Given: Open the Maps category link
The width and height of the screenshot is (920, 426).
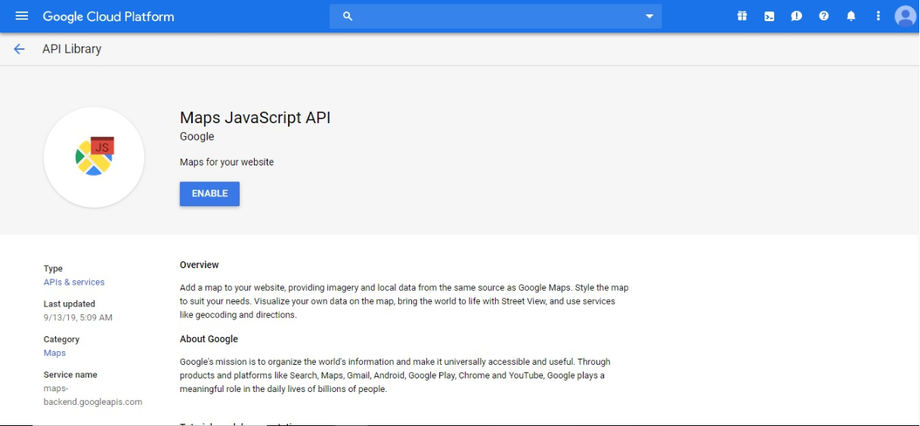Looking at the screenshot, I should click(55, 353).
